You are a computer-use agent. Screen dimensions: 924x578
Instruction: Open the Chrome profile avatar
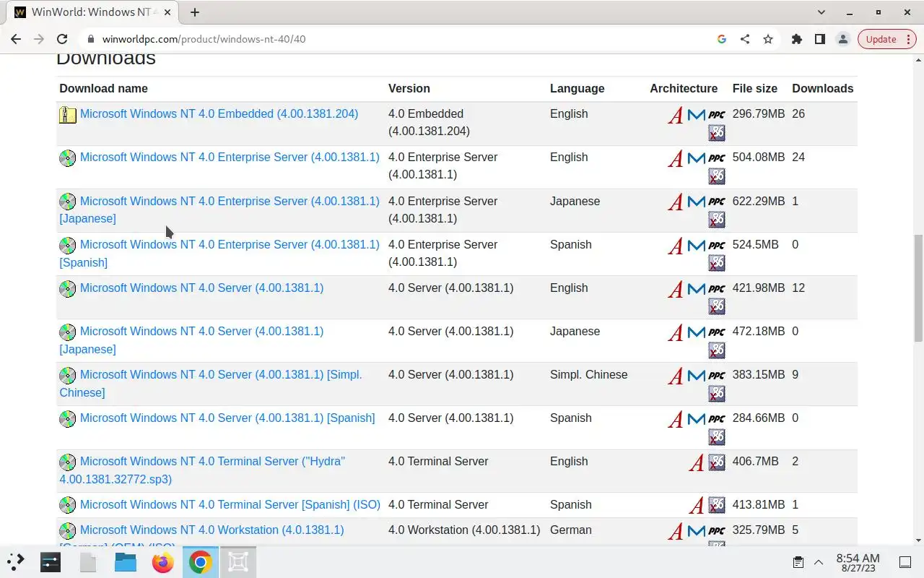pyautogui.click(x=842, y=39)
